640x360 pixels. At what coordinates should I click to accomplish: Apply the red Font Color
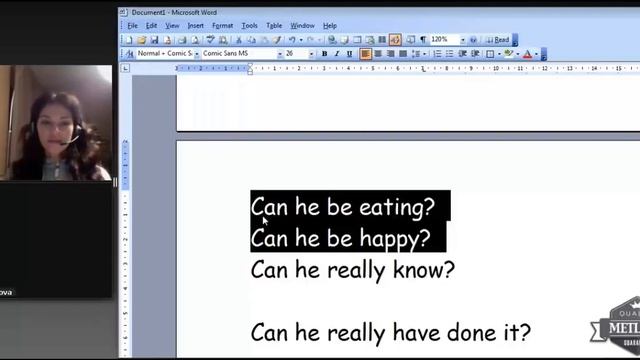pos(527,54)
